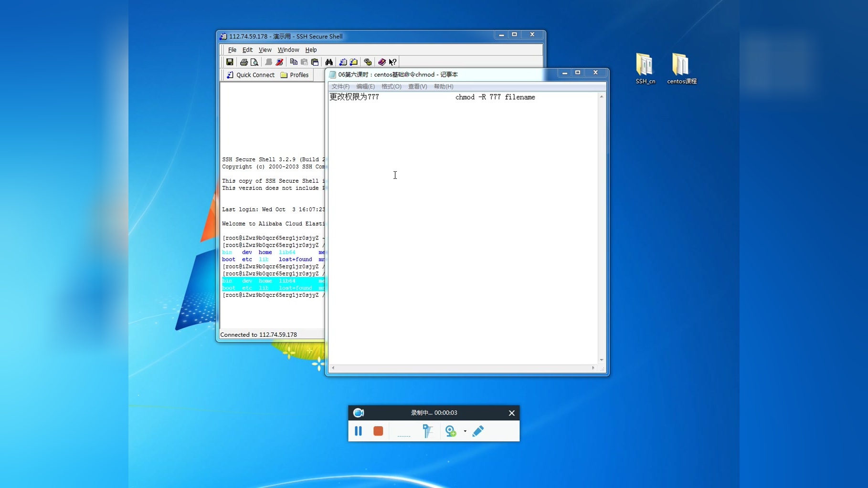The width and height of the screenshot is (868, 488).
Task: Click the Disconnect icon in SSH toolbar
Action: (280, 62)
